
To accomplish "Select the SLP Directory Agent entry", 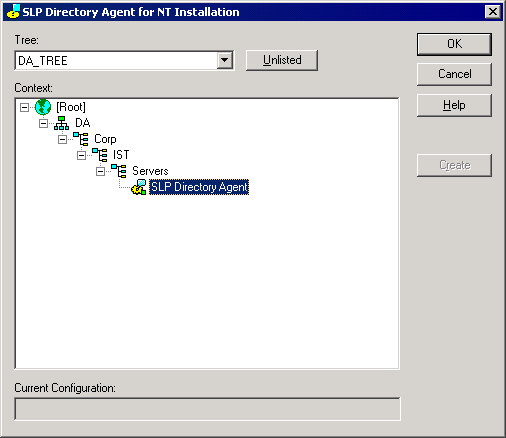I will [x=199, y=187].
